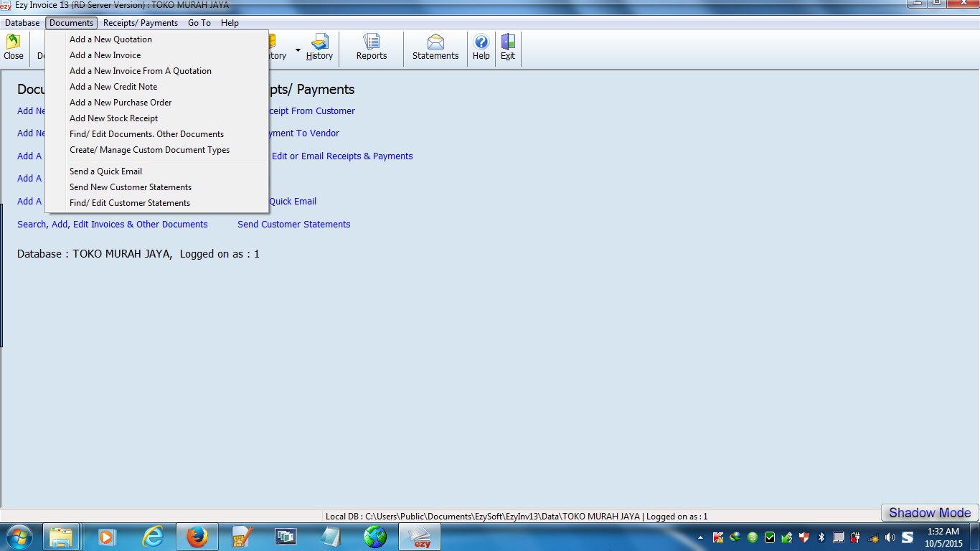Open the volume speaker tray icon
This screenshot has height=551, width=980.
(890, 537)
